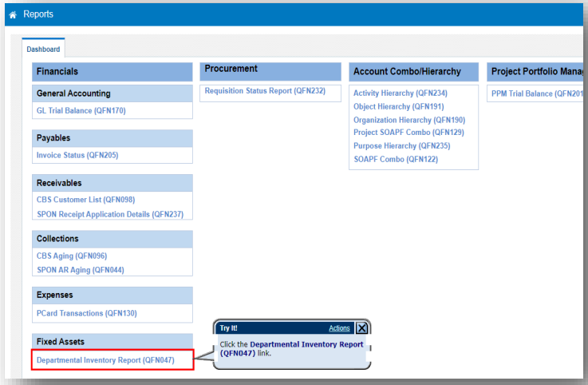Open CBS Aging (QFN096) report

point(72,256)
